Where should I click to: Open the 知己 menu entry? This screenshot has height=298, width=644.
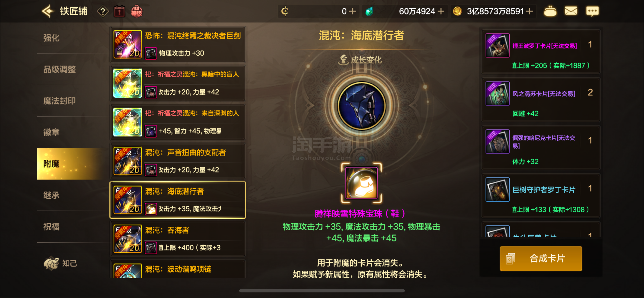point(60,263)
